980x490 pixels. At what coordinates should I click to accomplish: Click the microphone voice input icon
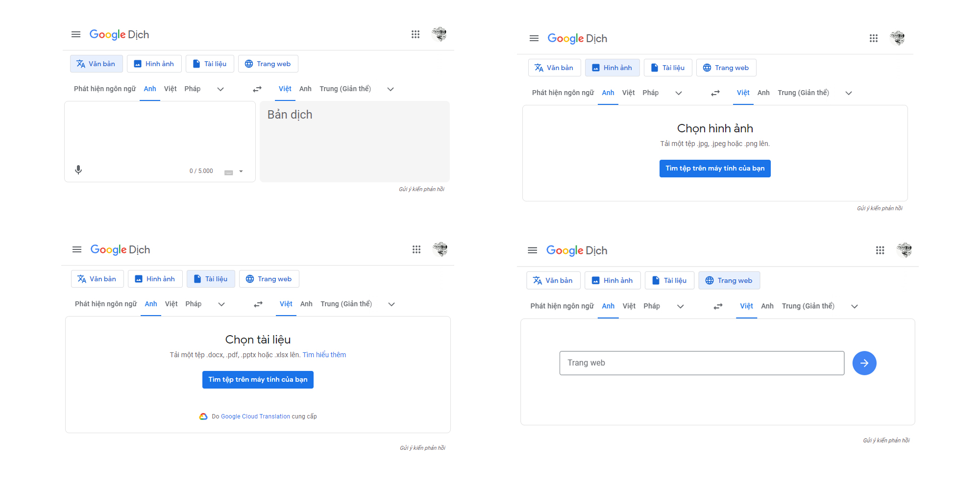(x=78, y=170)
